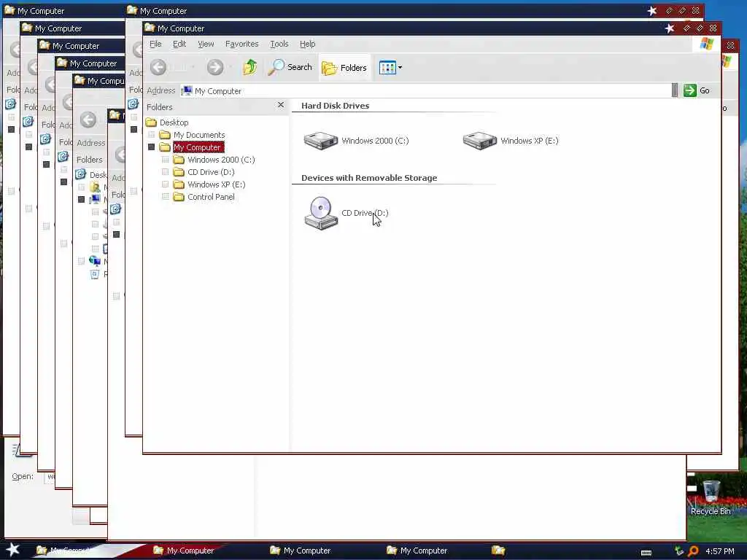Click the orange magnifier tray icon

click(693, 551)
